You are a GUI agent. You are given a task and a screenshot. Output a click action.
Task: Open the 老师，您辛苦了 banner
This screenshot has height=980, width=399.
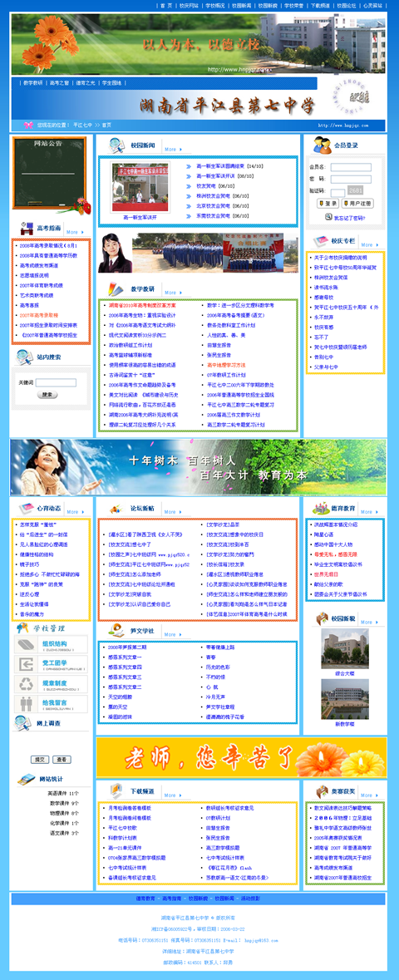[x=241, y=757]
